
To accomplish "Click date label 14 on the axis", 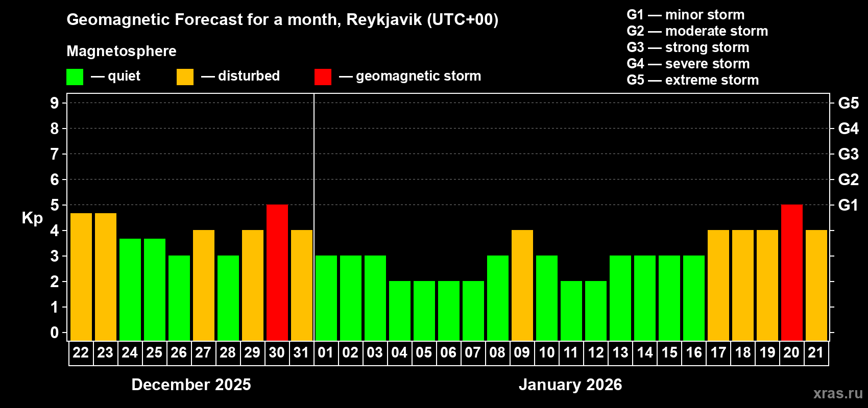I will pos(644,353).
